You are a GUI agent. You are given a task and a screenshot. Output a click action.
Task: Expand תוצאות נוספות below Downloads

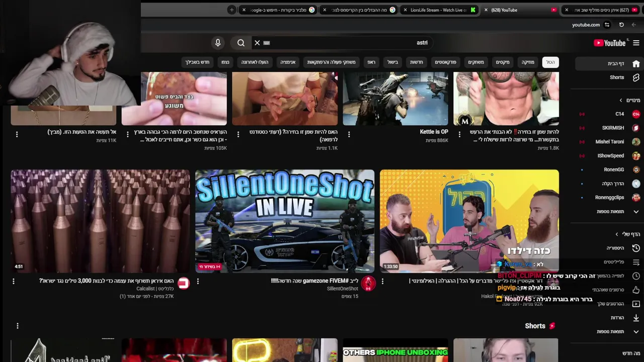click(x=607, y=331)
